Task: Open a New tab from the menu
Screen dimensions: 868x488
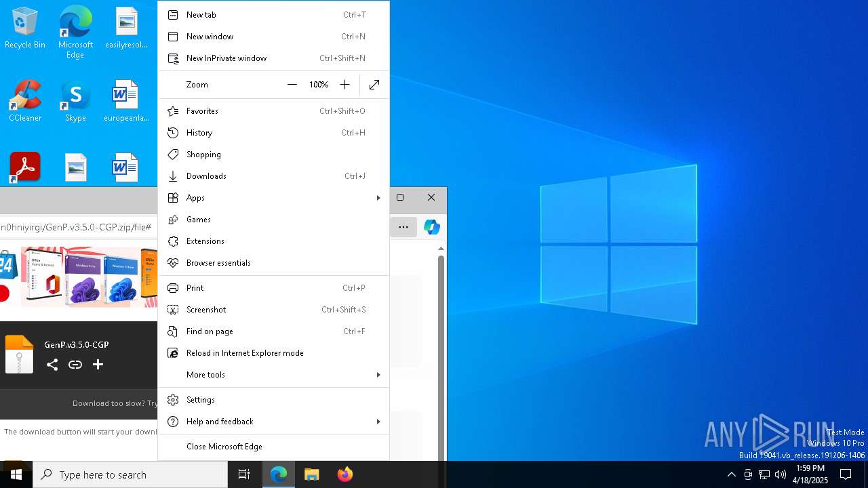Action: click(273, 15)
